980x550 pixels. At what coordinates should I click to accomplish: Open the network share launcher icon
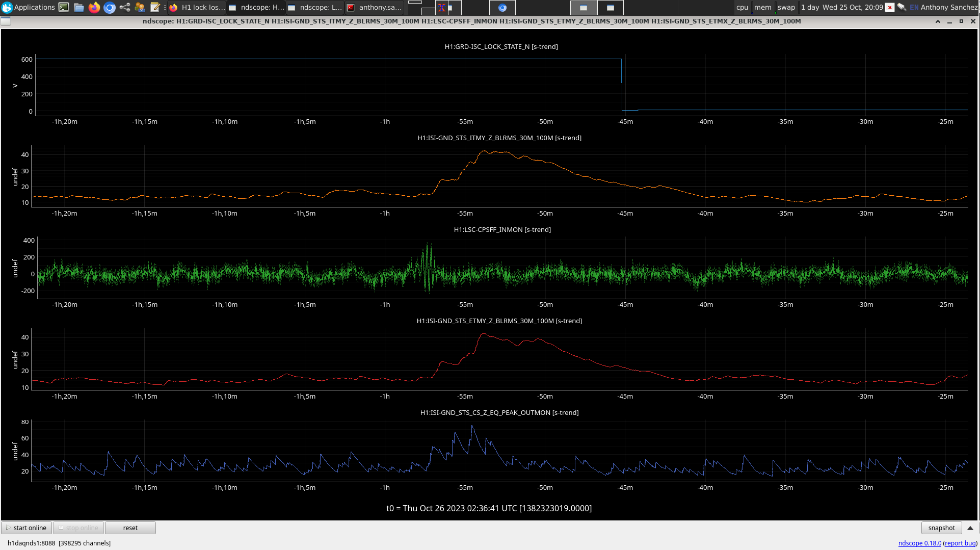tap(125, 7)
